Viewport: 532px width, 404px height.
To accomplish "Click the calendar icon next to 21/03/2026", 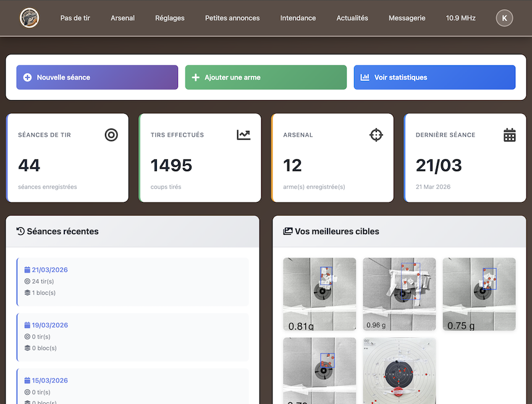I will coord(27,270).
